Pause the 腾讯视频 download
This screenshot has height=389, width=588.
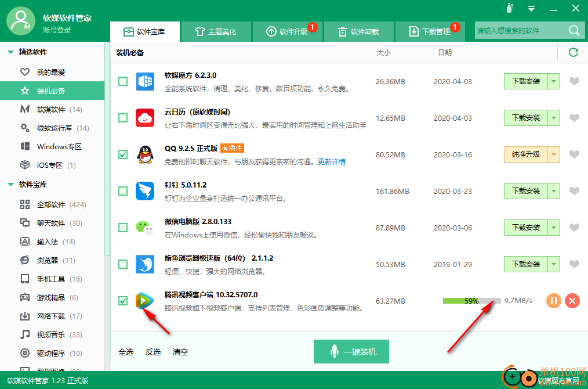[x=554, y=301]
